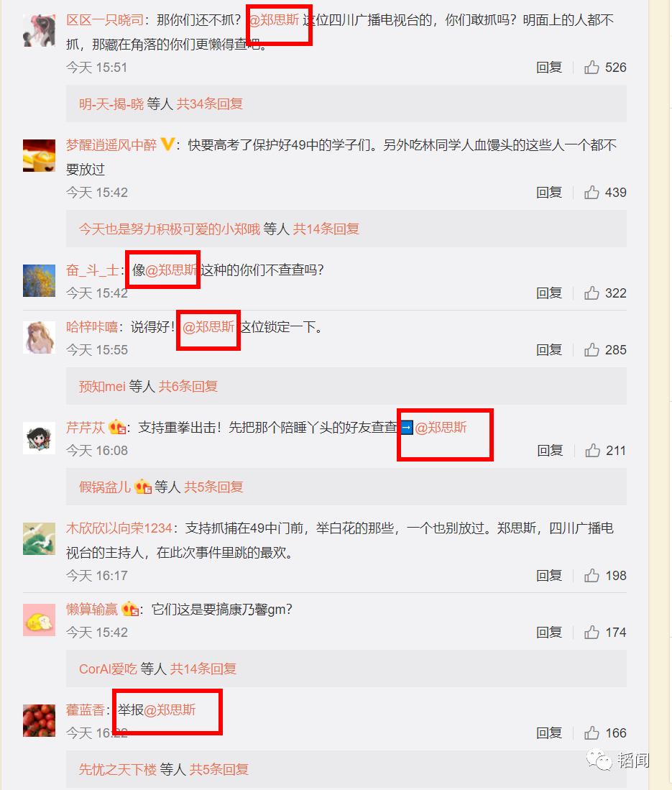Like 奋_斗_士's comment with 322 likes

click(592, 293)
